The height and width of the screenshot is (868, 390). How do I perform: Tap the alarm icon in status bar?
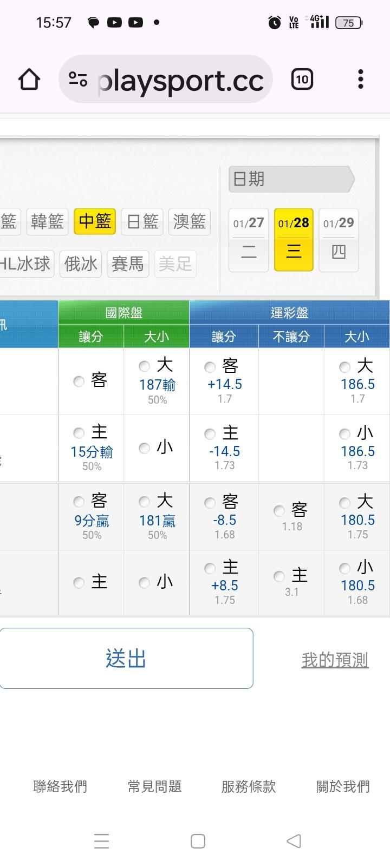[x=275, y=22]
